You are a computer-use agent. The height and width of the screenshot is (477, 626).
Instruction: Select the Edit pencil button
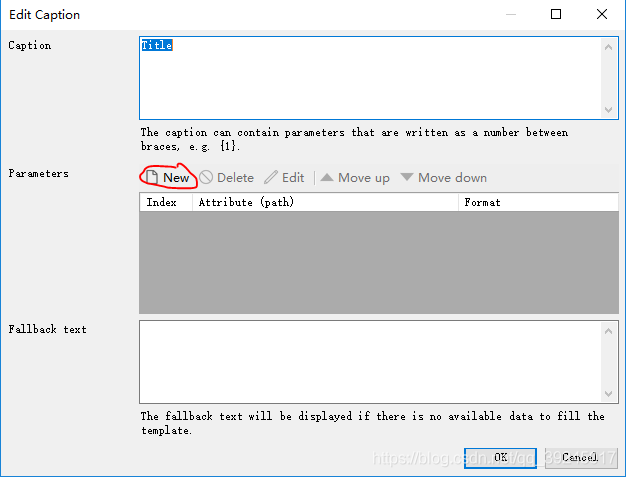[x=284, y=177]
